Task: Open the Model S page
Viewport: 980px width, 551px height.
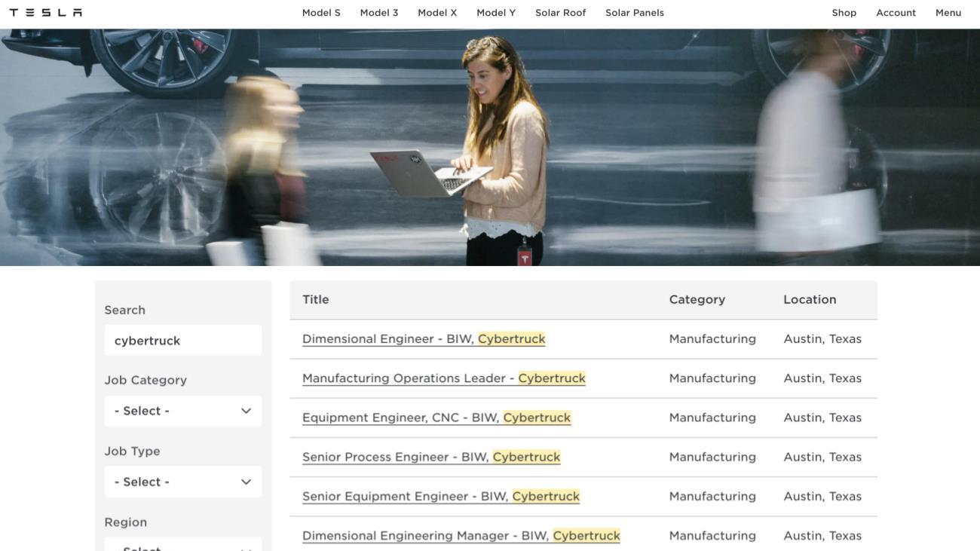Action: click(321, 13)
